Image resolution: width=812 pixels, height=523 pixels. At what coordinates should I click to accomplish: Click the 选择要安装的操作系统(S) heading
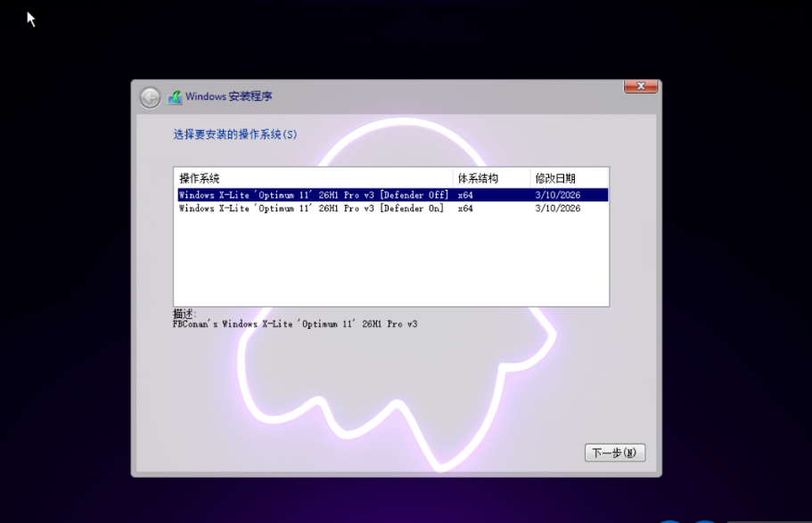235,135
